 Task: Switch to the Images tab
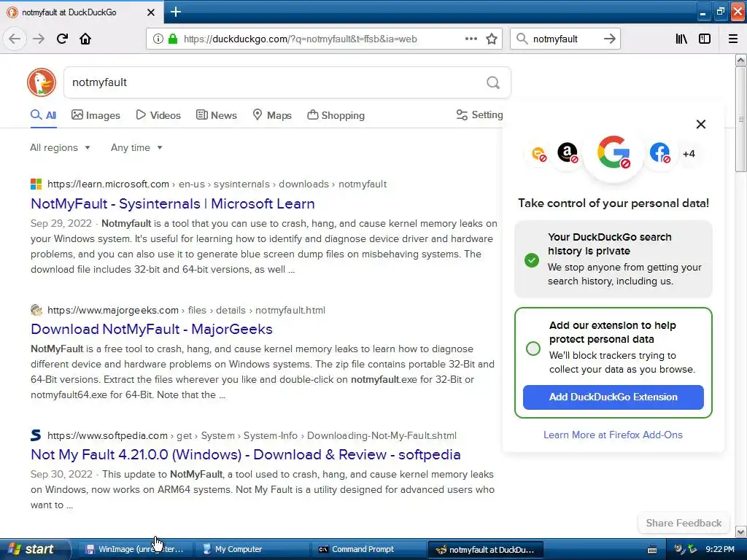pos(96,115)
